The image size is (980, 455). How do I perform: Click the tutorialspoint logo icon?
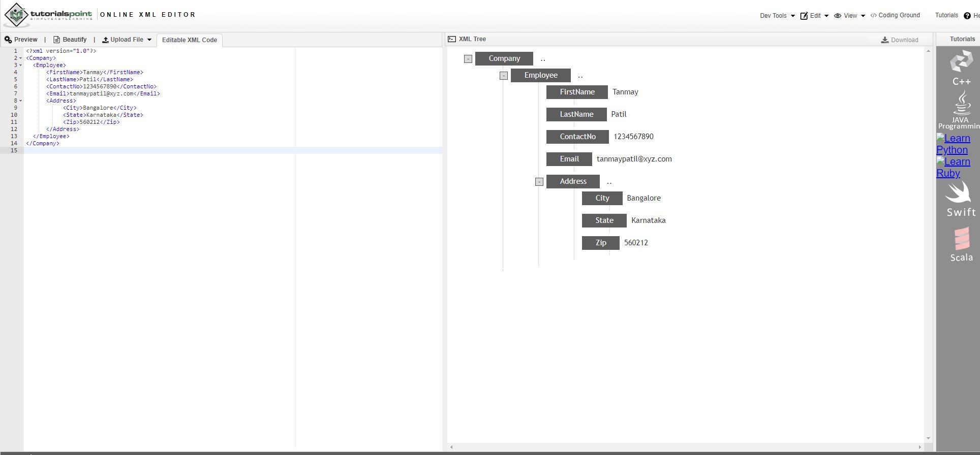[x=17, y=15]
